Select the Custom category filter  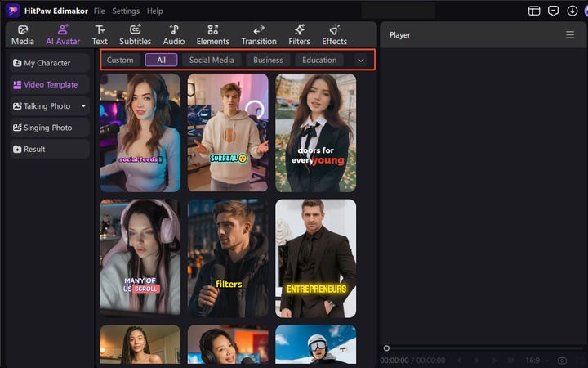pos(120,60)
